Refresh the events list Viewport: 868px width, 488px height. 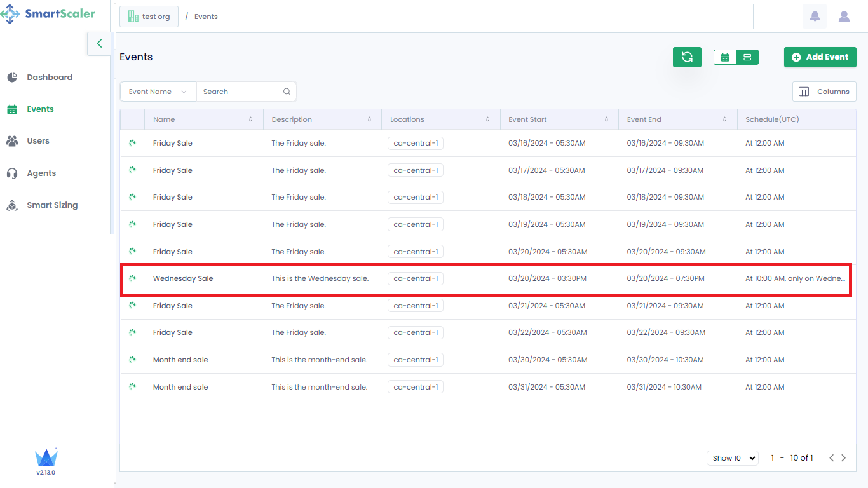pos(687,57)
